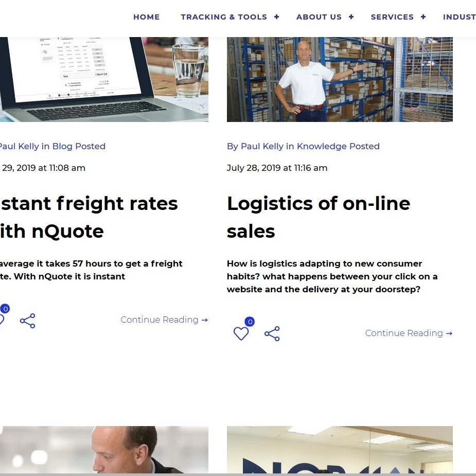The height and width of the screenshot is (476, 476).
Task: Expand the Services plus icon
Action: (423, 16)
